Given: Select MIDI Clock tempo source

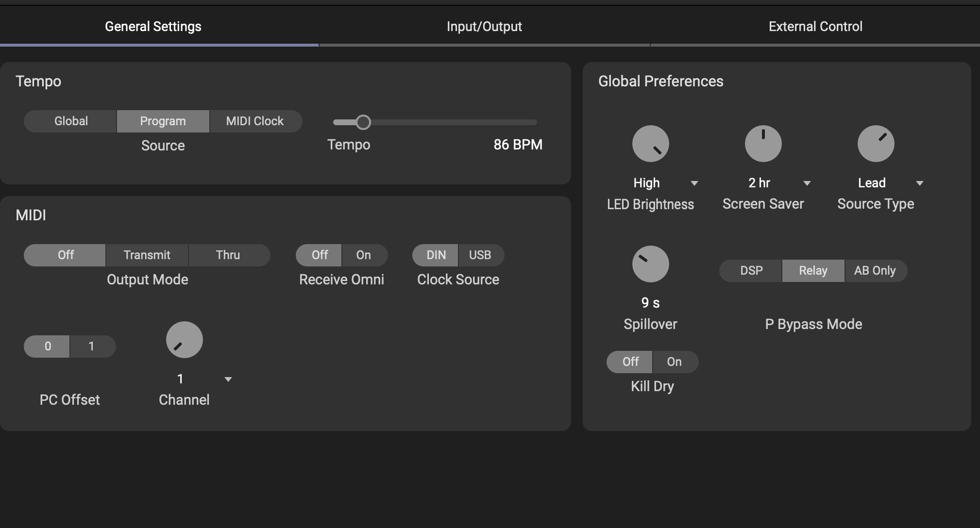Looking at the screenshot, I should click(x=255, y=121).
